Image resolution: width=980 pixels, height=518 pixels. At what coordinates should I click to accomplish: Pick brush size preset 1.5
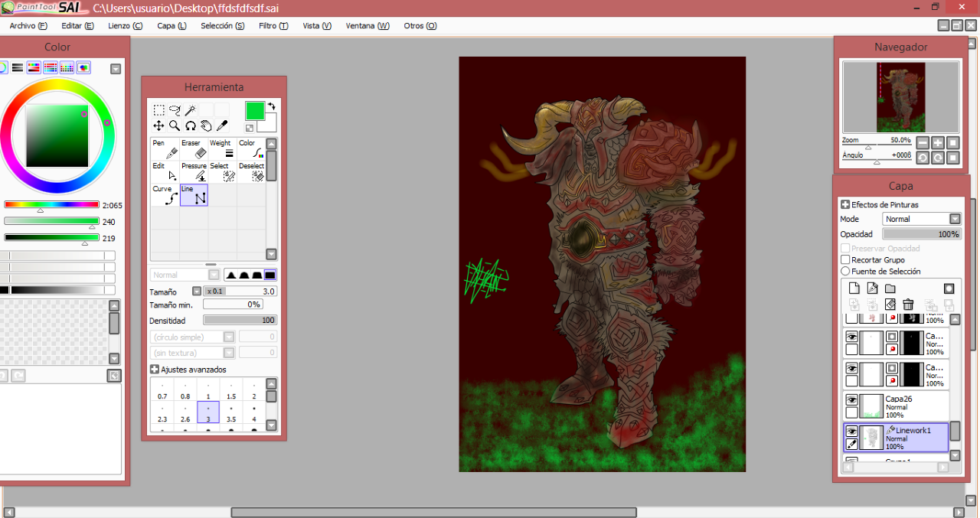point(231,390)
